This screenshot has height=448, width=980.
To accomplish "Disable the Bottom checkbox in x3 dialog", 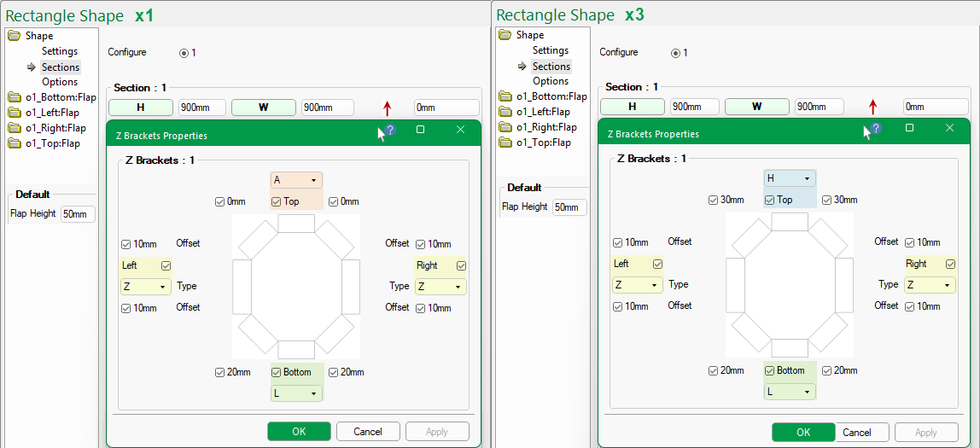I will click(x=770, y=370).
